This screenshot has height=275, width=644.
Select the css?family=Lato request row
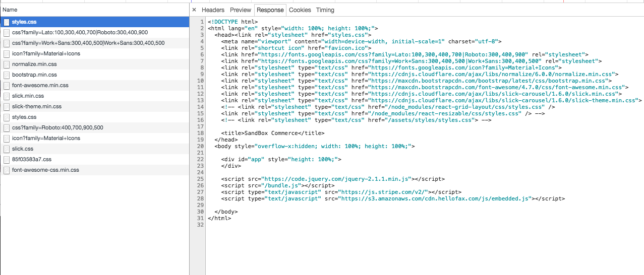pos(80,33)
